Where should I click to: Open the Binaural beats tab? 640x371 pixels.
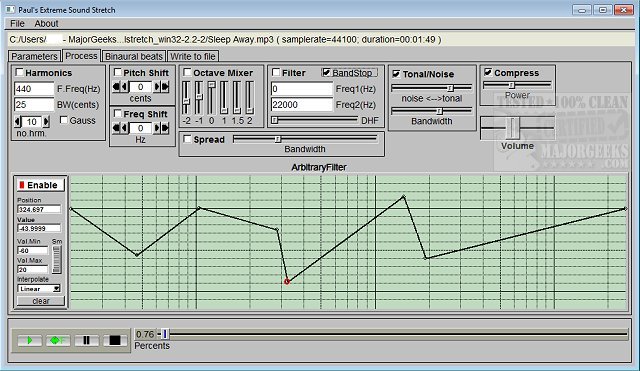tap(134, 56)
